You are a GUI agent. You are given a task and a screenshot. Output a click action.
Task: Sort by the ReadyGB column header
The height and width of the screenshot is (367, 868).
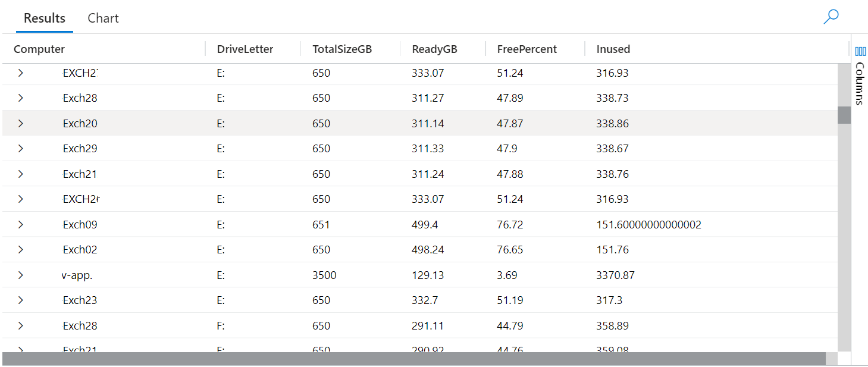[x=434, y=49]
